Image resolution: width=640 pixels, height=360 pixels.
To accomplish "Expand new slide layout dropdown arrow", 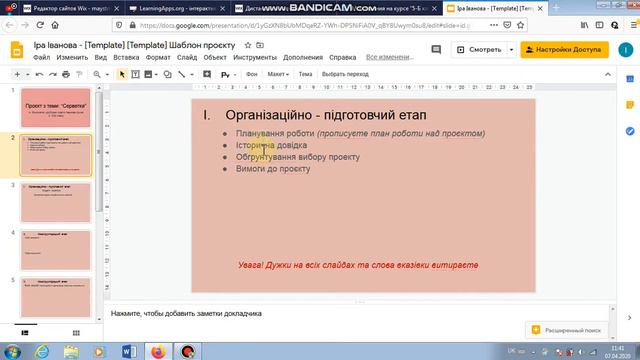I will click(x=27, y=75).
